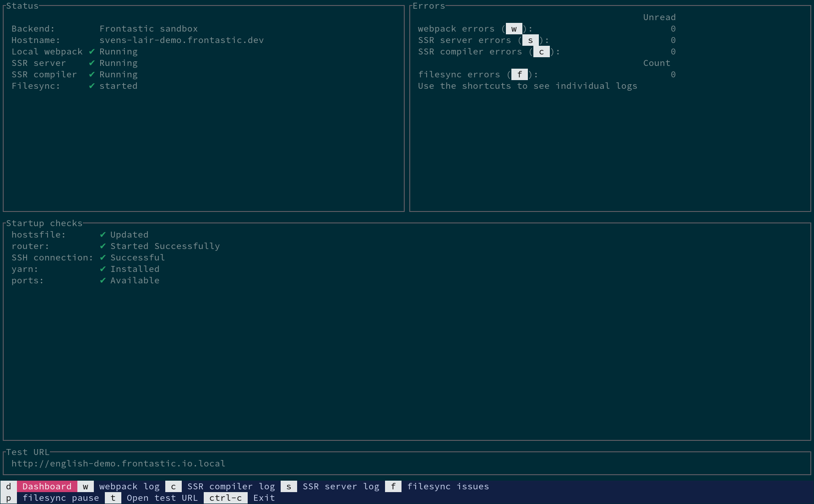Click the 'c' badge beside SSR compiler errors
This screenshot has height=504, width=814.
tap(542, 52)
